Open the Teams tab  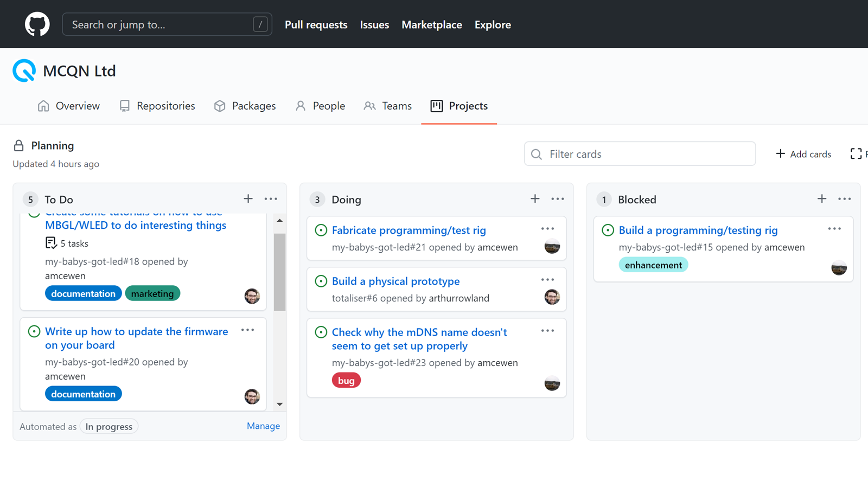click(x=388, y=106)
